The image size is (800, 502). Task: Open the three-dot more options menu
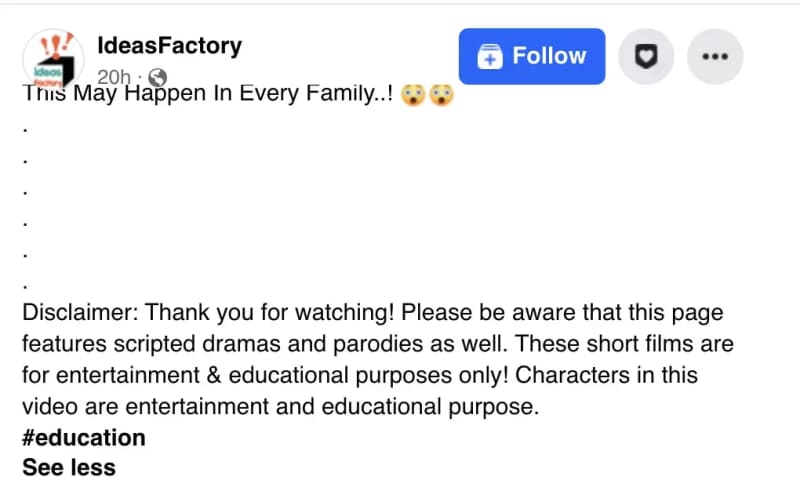pos(713,57)
